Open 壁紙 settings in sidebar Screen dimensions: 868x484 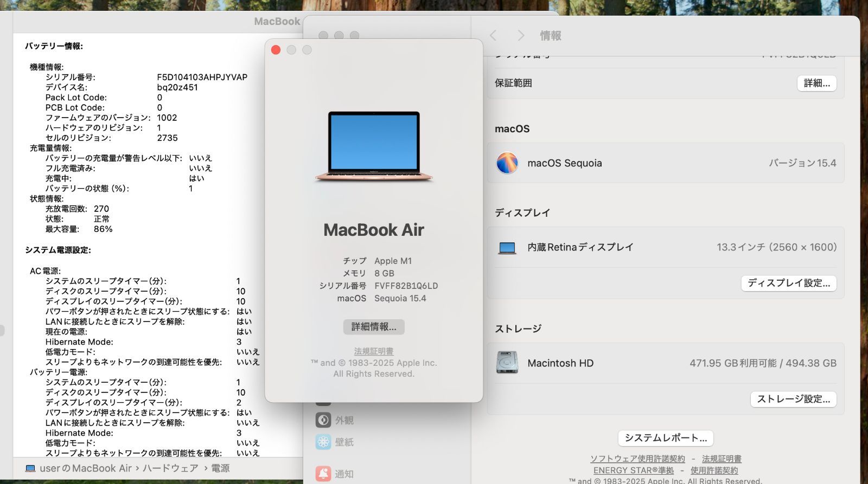click(335, 442)
